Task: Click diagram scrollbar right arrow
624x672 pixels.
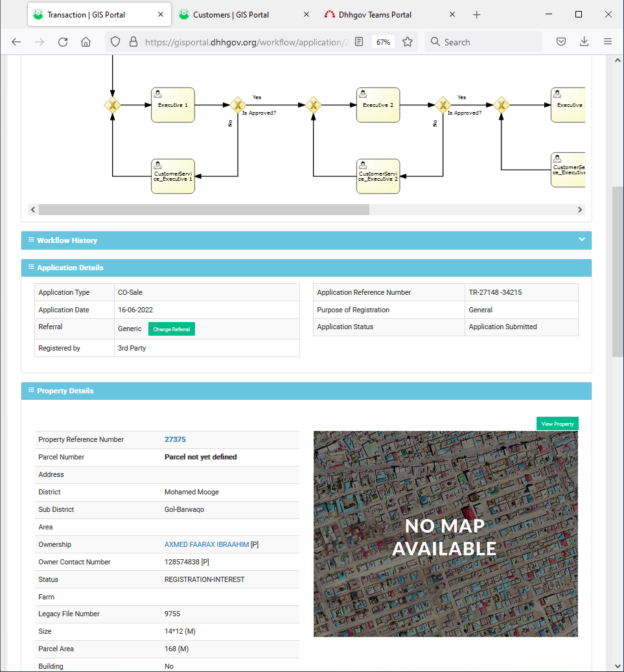Action: pyautogui.click(x=580, y=209)
